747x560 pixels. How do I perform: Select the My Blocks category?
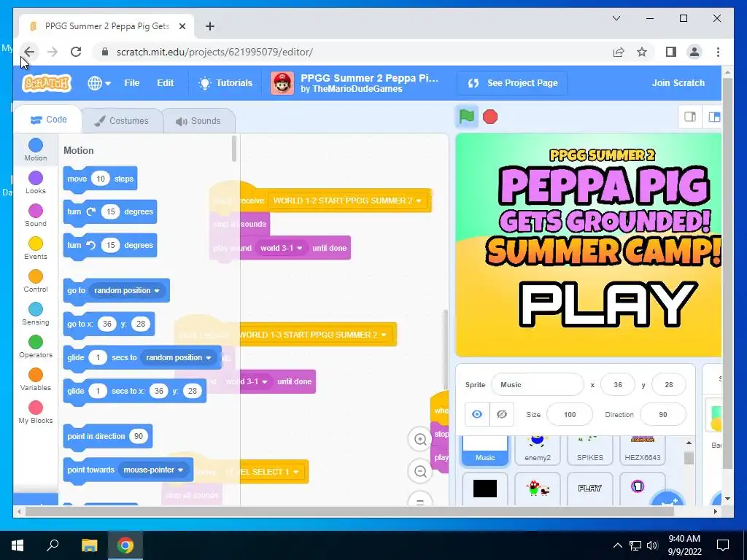36,413
